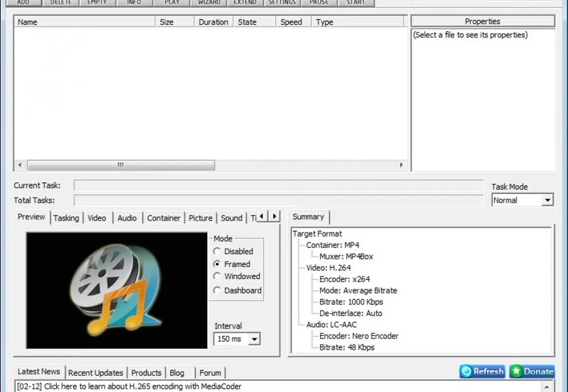Sort file list by State column
Screen dimensions: 568x392
[254, 22]
